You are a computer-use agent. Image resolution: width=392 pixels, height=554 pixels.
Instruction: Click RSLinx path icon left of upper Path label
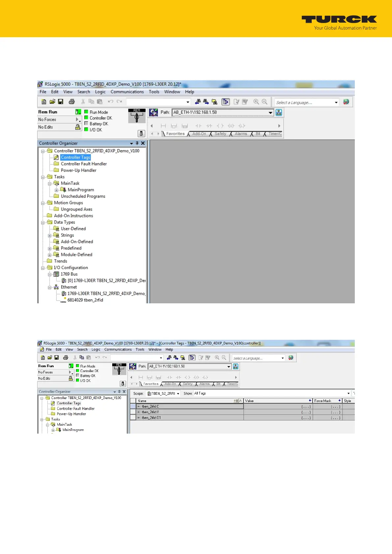(153, 113)
